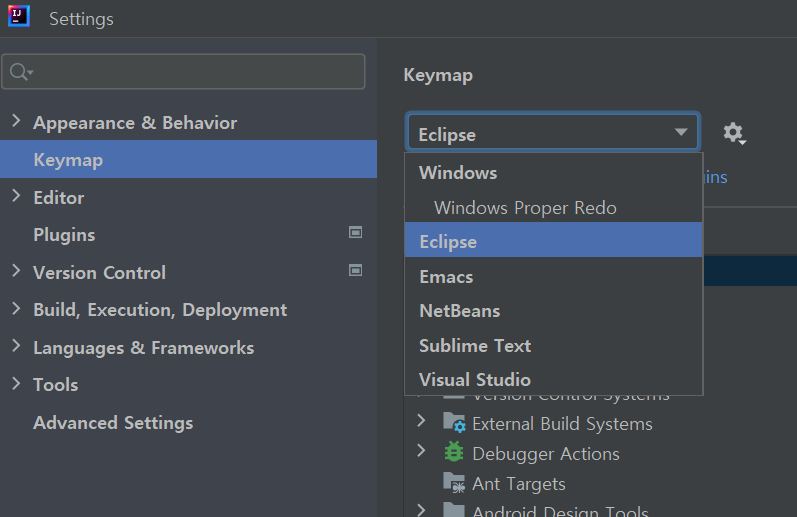The width and height of the screenshot is (797, 517).
Task: Select Appearance & Behavior category
Action: 135,123
